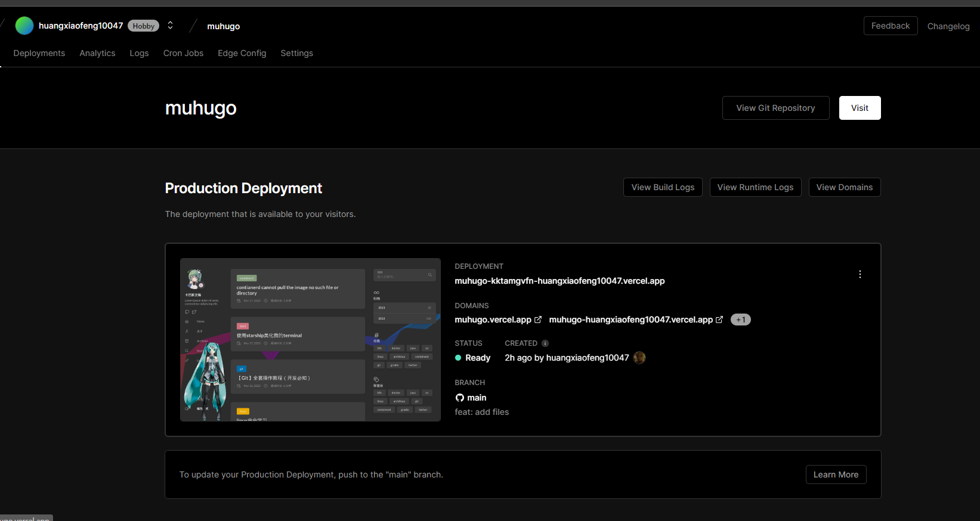Viewport: 980px width, 521px height.
Task: Open the Edge Config tab
Action: (x=242, y=53)
